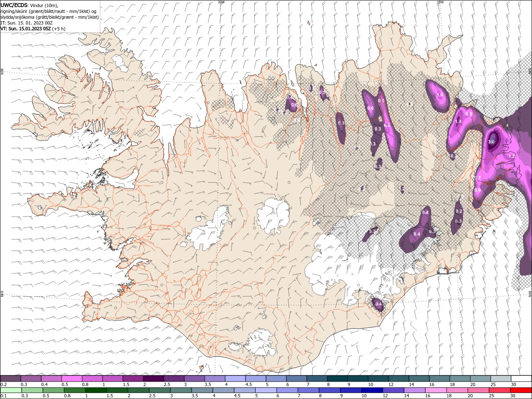Click the violet rain swatch labeled 12
Viewport: 532px width, 399px height.
[393, 390]
